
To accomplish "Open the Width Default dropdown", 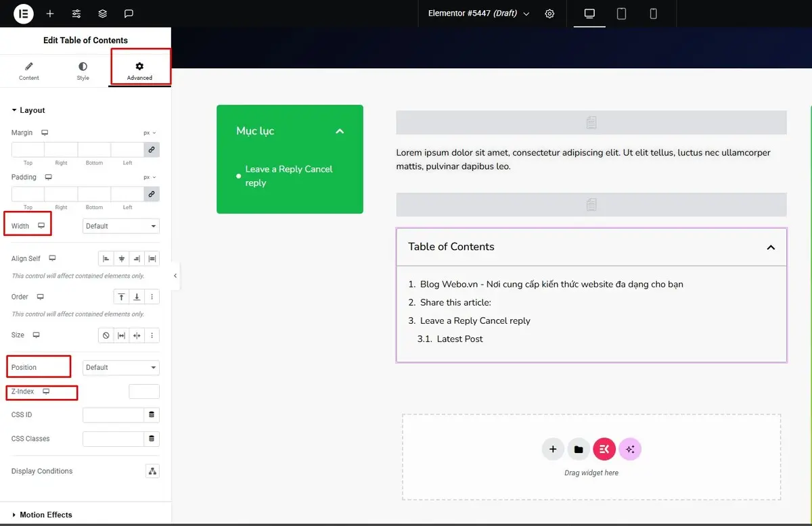I will 121,226.
